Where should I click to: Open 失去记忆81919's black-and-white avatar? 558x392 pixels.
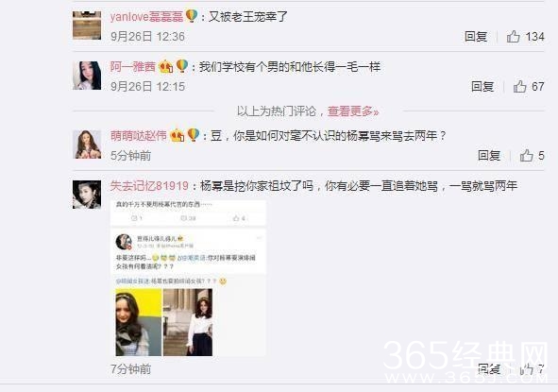(x=87, y=195)
